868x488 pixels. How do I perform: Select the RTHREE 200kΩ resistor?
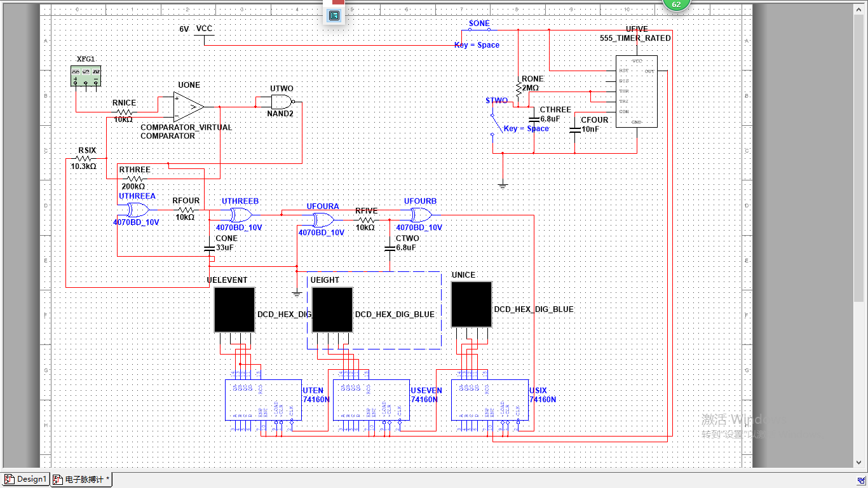pyautogui.click(x=133, y=179)
